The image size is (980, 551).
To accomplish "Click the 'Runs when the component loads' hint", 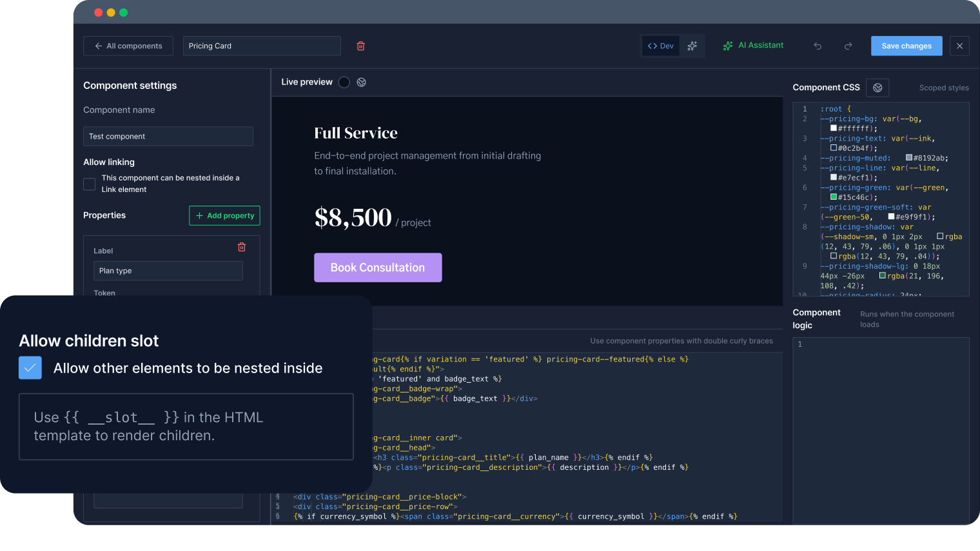I will [907, 319].
